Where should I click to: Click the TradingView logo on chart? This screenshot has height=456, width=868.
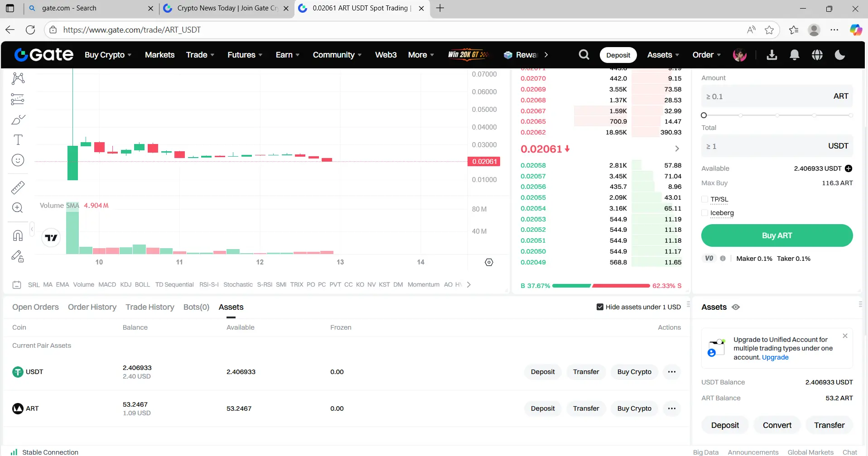tap(51, 238)
